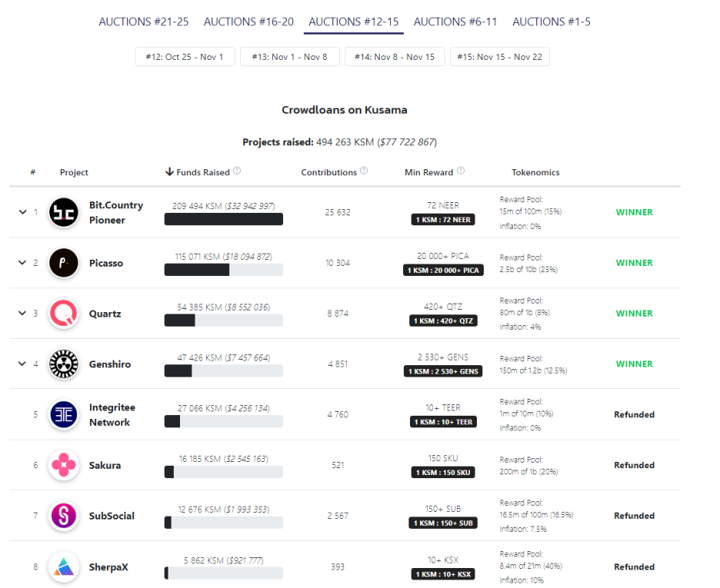Image resolution: width=720 pixels, height=588 pixels.
Task: Select auction #15: Nov 15 - Nov 22
Action: point(499,57)
